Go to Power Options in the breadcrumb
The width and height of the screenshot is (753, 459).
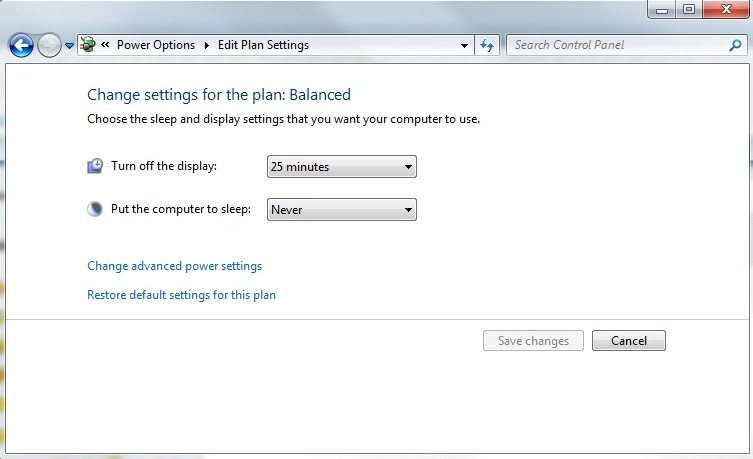tap(157, 45)
